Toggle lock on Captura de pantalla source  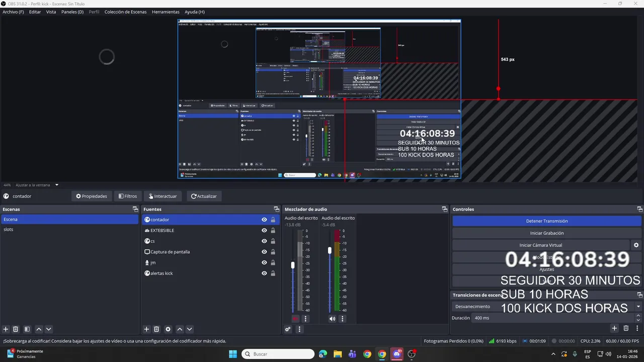[x=273, y=252]
